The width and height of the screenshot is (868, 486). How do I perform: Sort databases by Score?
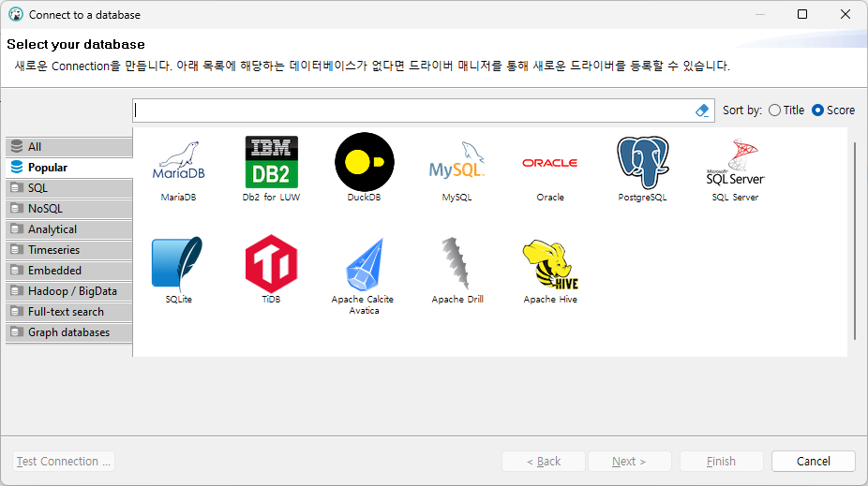click(833, 110)
